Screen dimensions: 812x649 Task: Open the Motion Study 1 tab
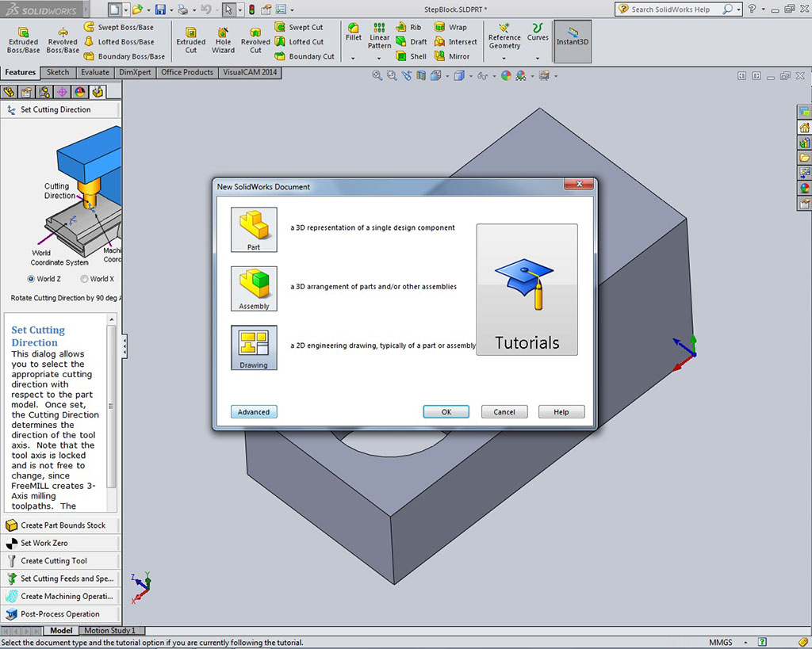pos(109,631)
